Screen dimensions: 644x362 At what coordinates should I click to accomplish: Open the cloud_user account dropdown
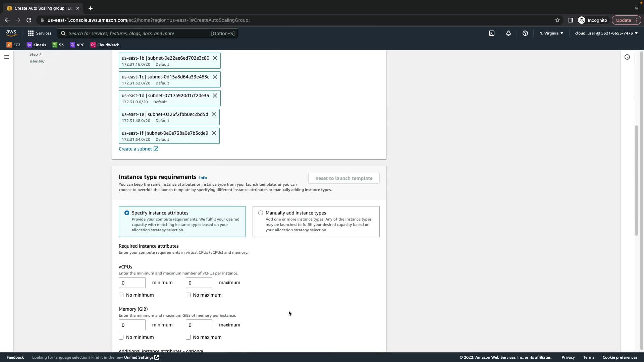[606, 33]
